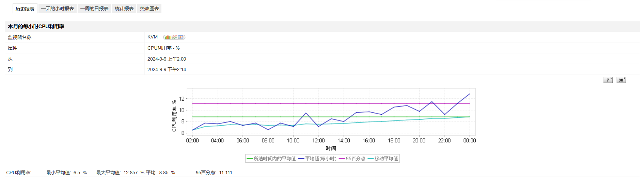Open the 一天的小时报表 tab

[x=58, y=9]
